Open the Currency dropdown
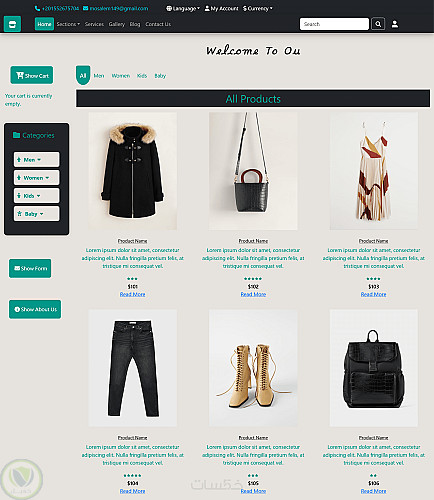The height and width of the screenshot is (500, 434). click(258, 8)
